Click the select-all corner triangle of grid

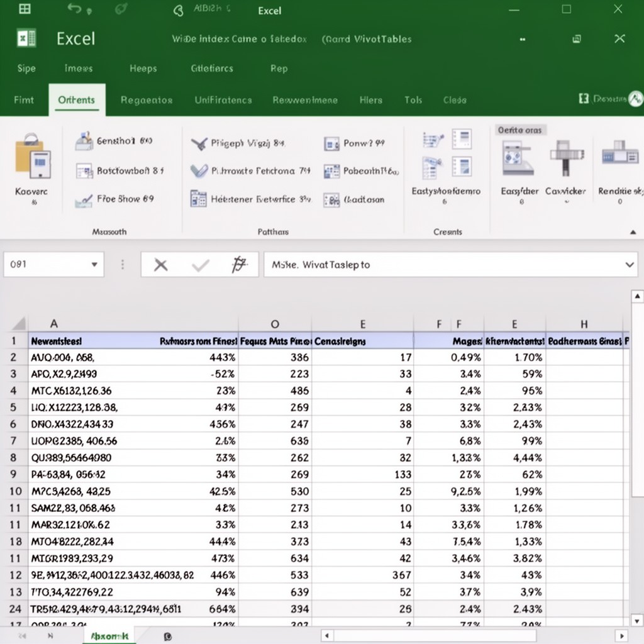tap(19, 324)
